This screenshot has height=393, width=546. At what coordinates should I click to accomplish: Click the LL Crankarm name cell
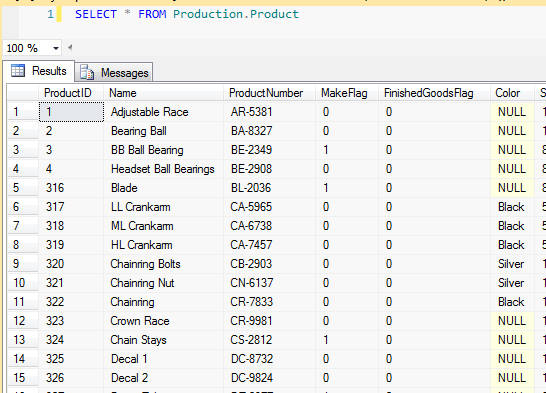(x=163, y=207)
